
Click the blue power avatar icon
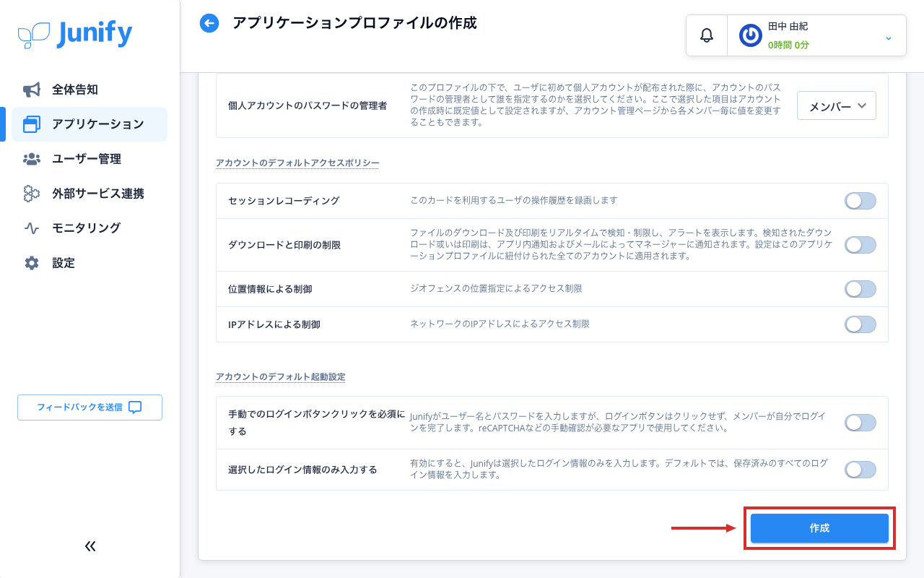click(x=751, y=35)
